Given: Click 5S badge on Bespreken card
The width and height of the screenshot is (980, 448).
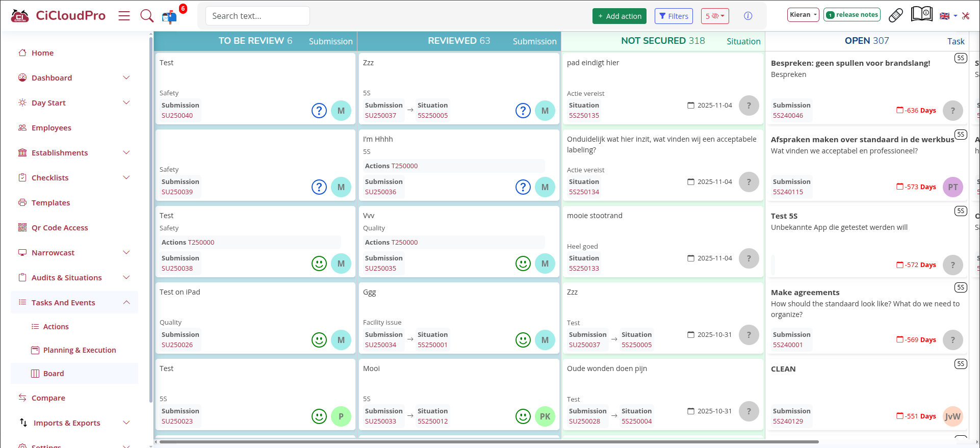Looking at the screenshot, I should 961,58.
